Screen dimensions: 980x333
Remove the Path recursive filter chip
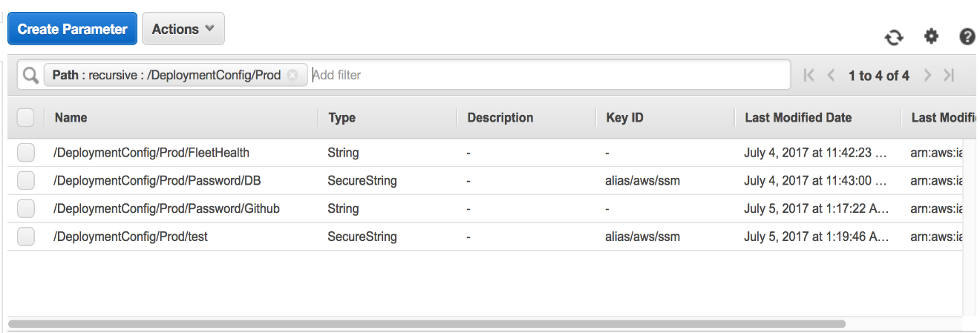(293, 75)
